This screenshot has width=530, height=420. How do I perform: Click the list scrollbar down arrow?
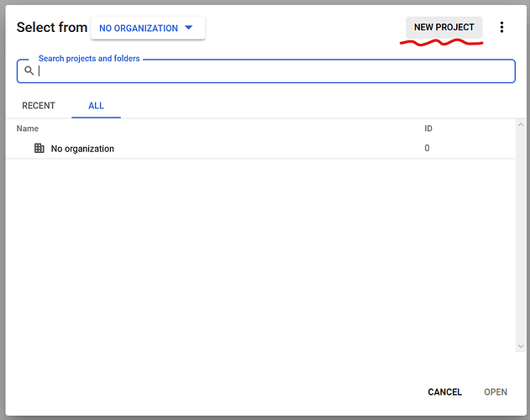pyautogui.click(x=520, y=346)
